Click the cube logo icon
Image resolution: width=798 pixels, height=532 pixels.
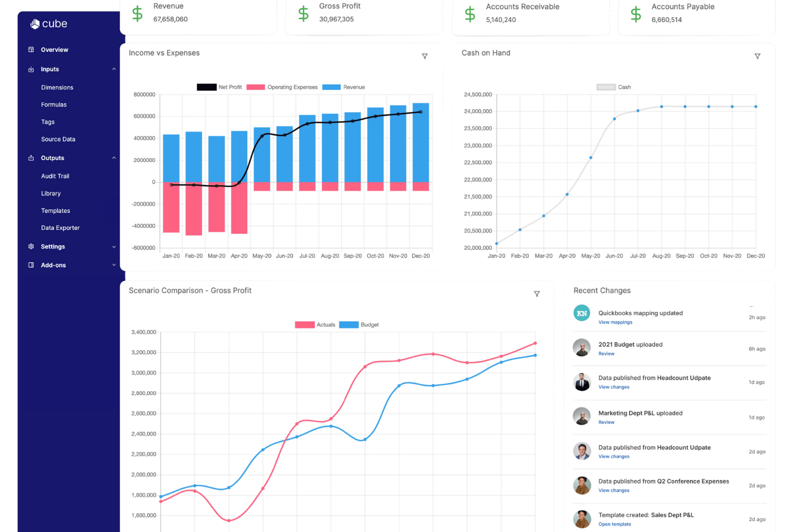35,24
